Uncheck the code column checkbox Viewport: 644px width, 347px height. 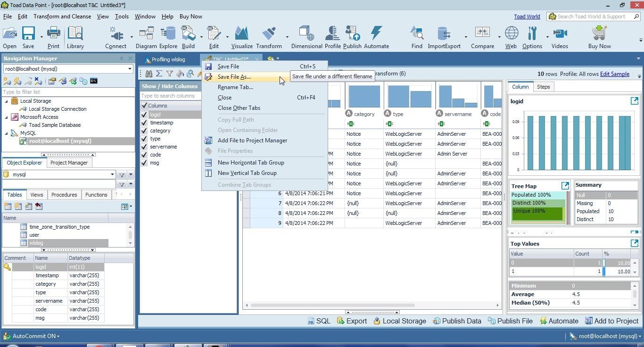point(144,155)
